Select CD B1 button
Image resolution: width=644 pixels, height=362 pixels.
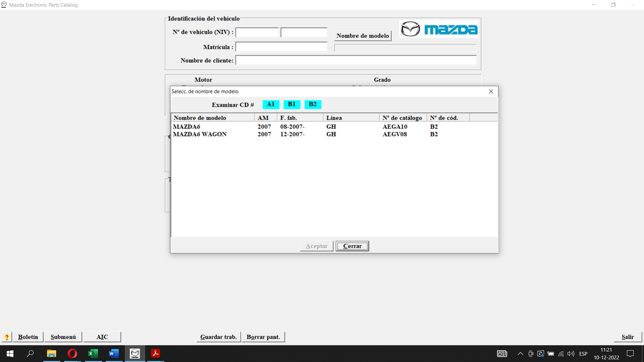point(292,104)
